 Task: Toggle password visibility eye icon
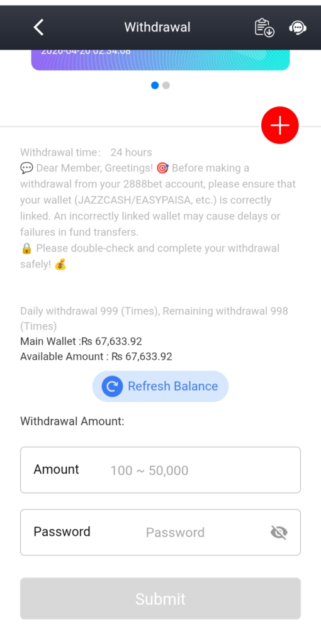point(279,532)
